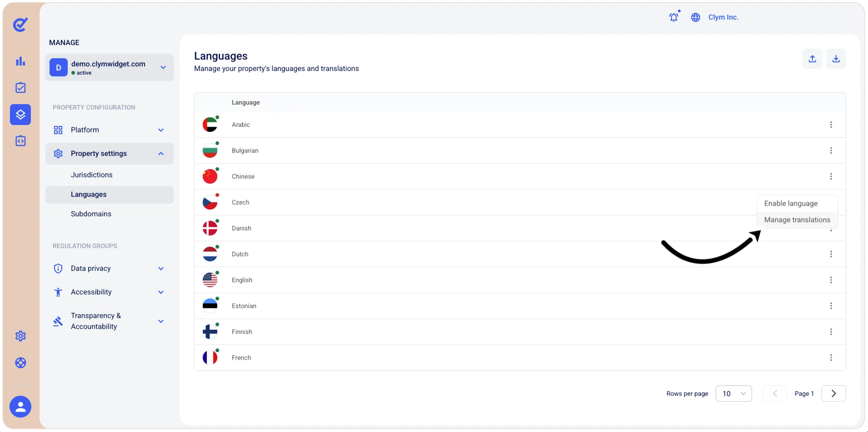Open three-dot menu for French row
The image size is (868, 432).
831,358
